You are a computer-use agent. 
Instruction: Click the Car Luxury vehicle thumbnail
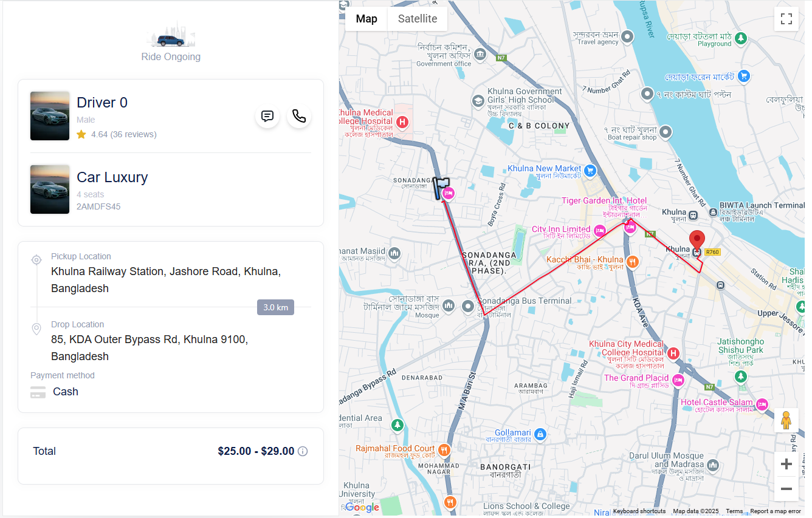point(50,189)
